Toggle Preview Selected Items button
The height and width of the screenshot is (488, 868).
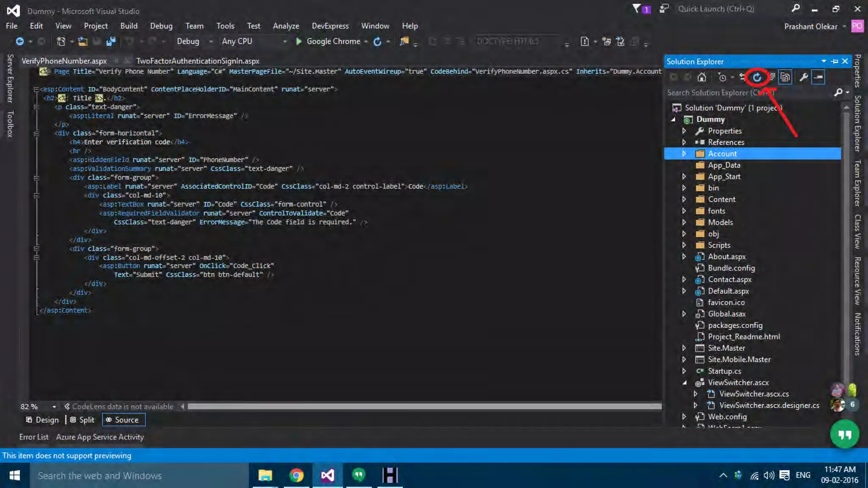(x=818, y=77)
